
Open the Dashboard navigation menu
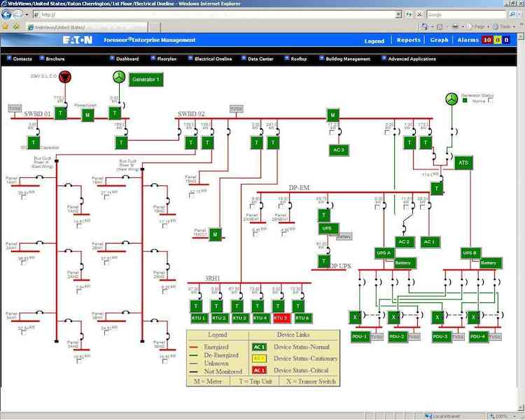click(x=125, y=59)
